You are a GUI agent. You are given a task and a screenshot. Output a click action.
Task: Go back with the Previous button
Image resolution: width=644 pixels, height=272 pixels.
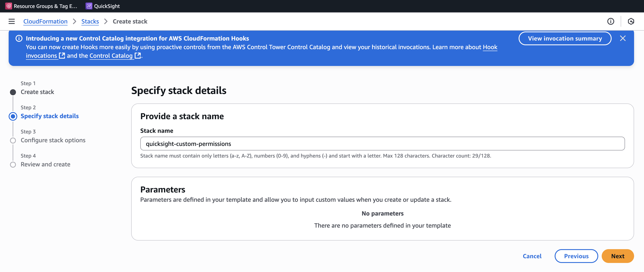click(576, 256)
